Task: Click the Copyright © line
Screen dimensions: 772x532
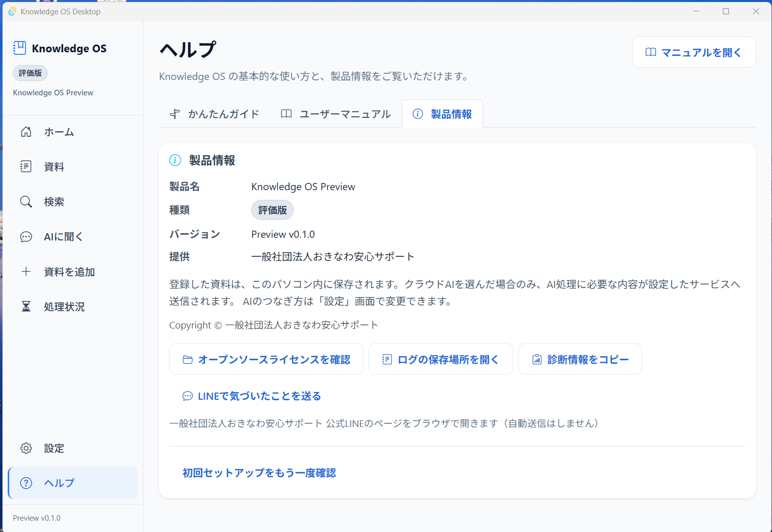Action: point(274,325)
